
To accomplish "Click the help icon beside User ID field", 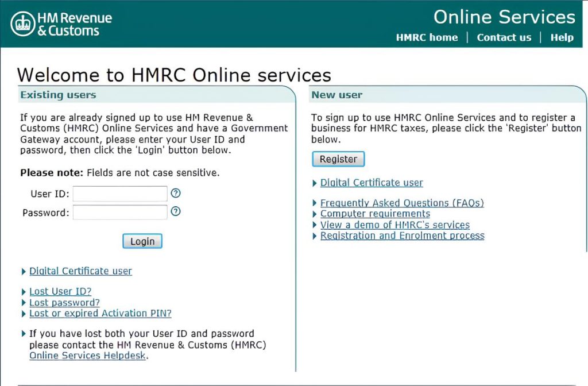I will tap(176, 193).
